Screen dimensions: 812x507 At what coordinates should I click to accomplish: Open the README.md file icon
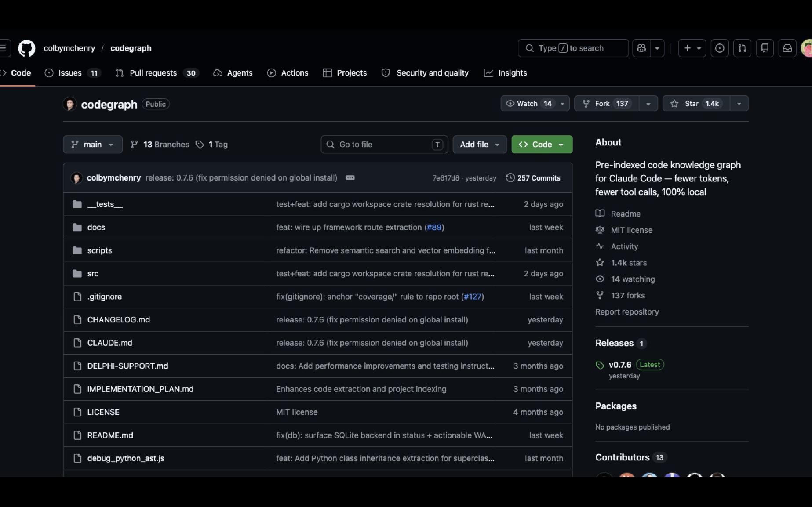click(77, 435)
